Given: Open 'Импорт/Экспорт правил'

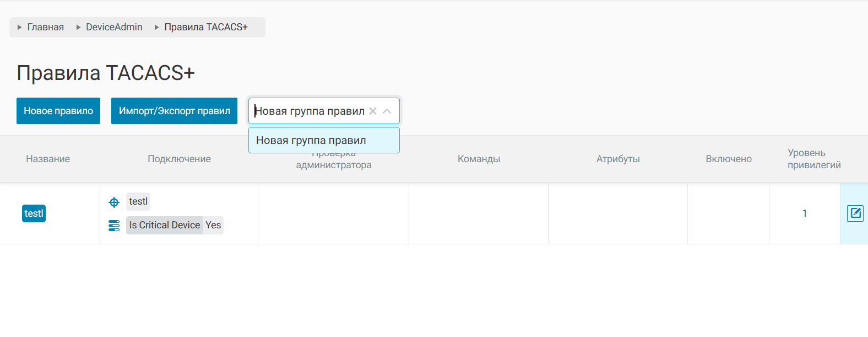Looking at the screenshot, I should [x=174, y=111].
